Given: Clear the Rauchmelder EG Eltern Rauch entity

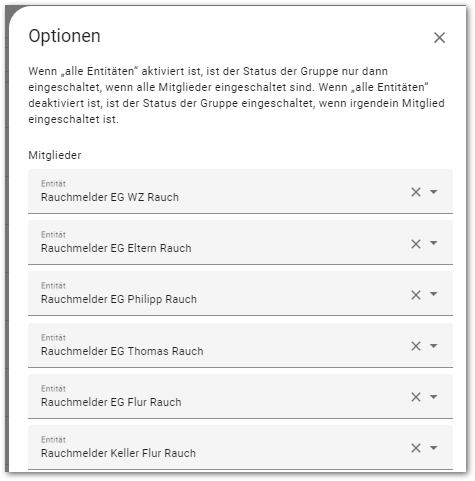Looking at the screenshot, I should [416, 244].
